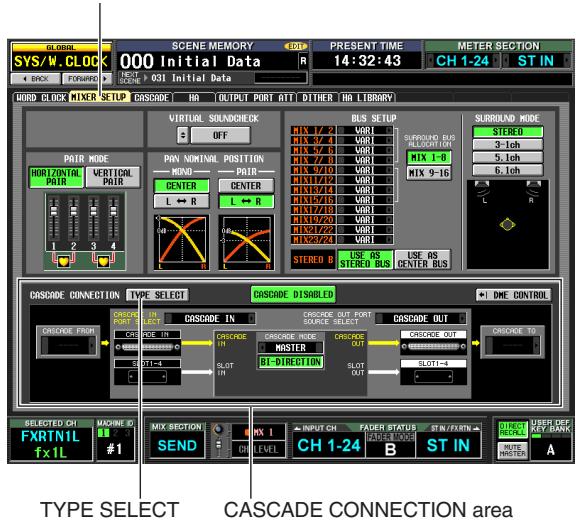
Task: Click the PAIR pan curve graph
Action: click(246, 242)
